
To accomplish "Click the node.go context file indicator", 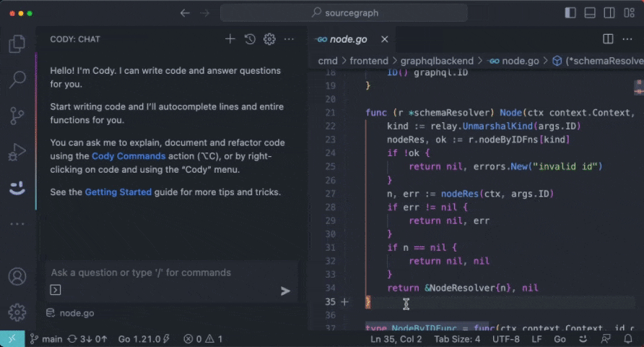I will pyautogui.click(x=70, y=313).
